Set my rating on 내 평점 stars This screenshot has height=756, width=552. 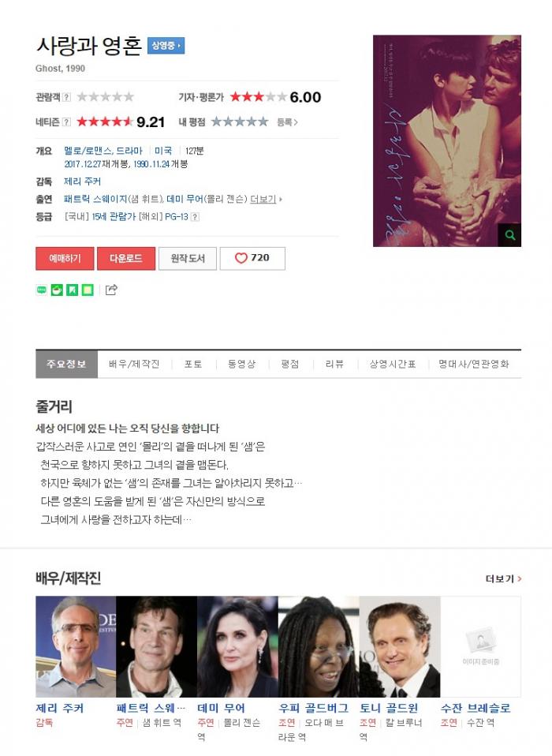[x=240, y=122]
